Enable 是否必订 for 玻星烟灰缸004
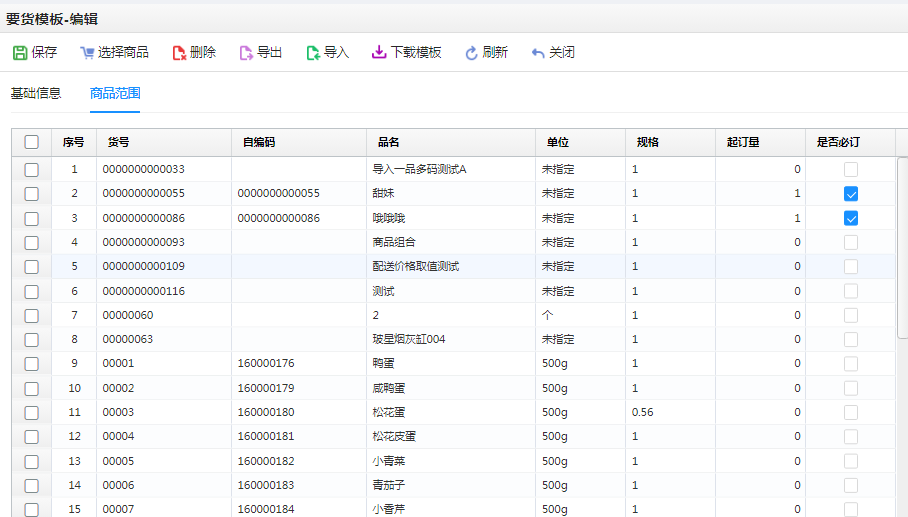The width and height of the screenshot is (908, 517). 851,339
